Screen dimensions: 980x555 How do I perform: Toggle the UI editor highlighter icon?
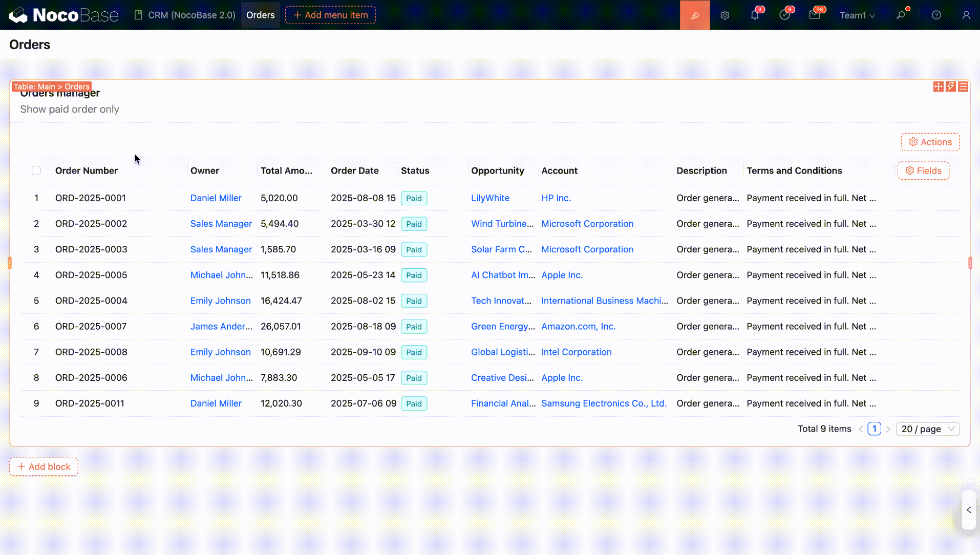(x=694, y=15)
